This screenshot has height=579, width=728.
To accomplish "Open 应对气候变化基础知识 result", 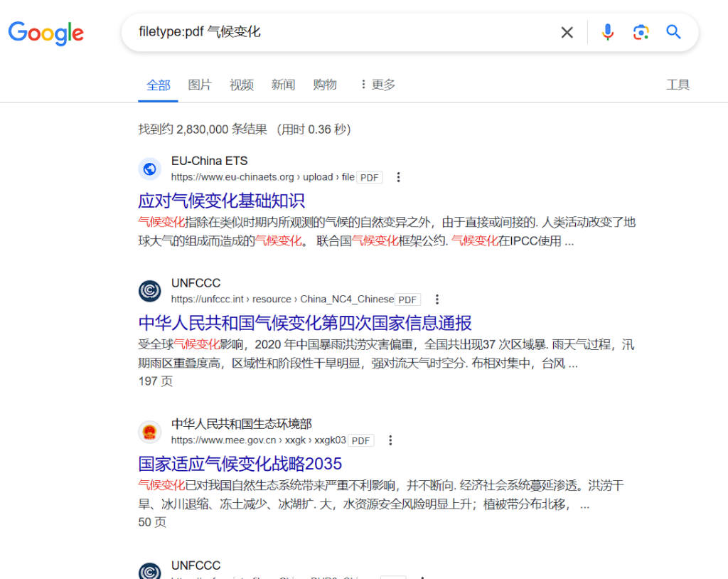I will pos(222,201).
